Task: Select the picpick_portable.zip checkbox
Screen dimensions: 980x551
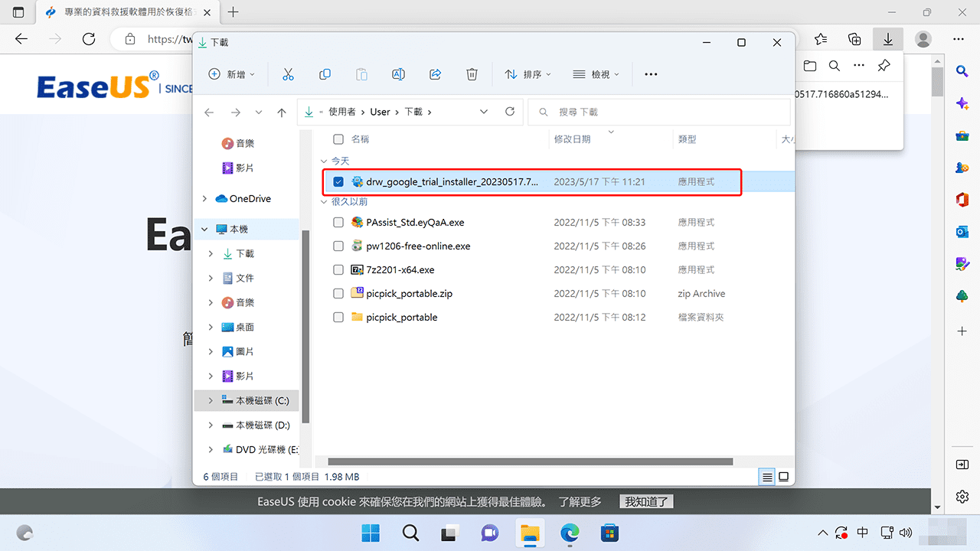Action: pos(338,293)
